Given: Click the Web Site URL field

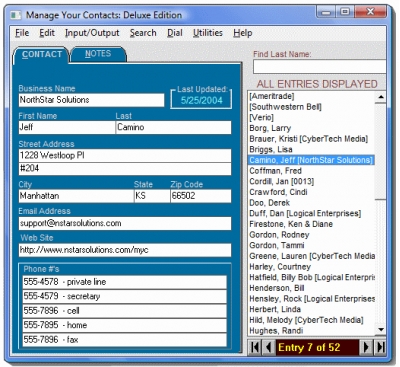Looking at the screenshot, I should (x=125, y=250).
